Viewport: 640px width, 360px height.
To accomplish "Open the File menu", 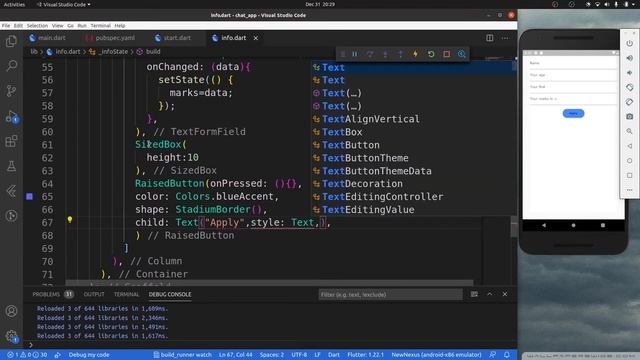I will pos(6,25).
